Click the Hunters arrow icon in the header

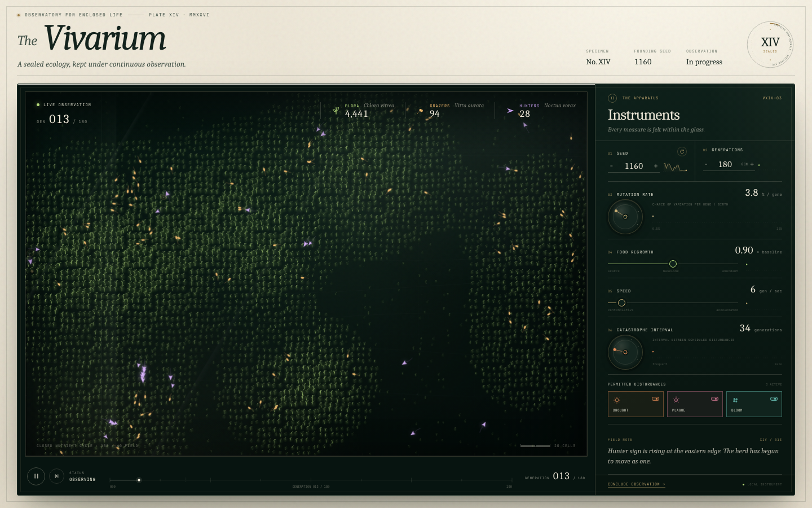point(510,111)
